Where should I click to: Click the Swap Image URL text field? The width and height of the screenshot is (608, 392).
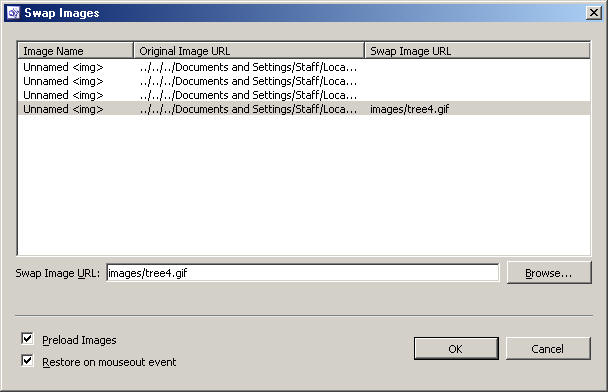pos(302,273)
